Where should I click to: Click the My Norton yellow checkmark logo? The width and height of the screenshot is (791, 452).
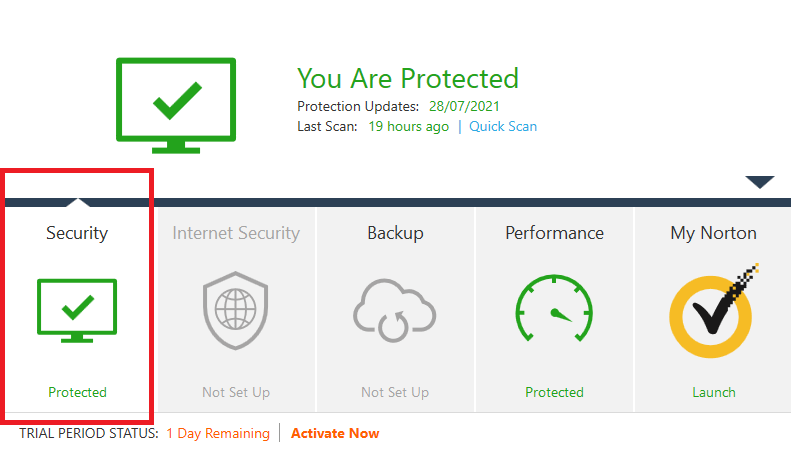pos(713,311)
